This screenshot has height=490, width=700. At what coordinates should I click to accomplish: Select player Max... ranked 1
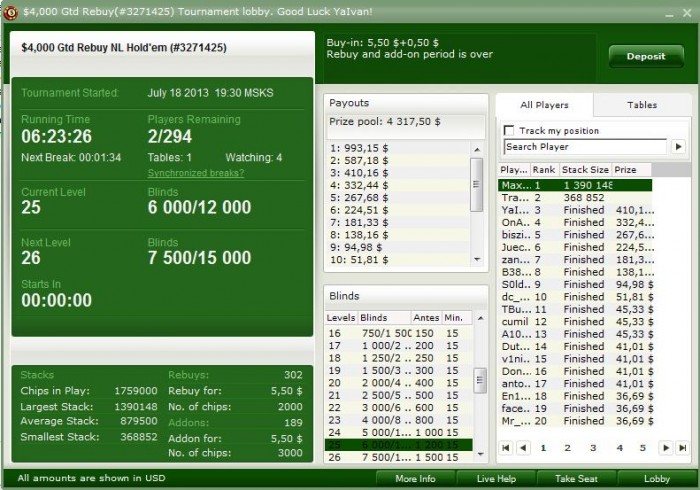tap(575, 185)
